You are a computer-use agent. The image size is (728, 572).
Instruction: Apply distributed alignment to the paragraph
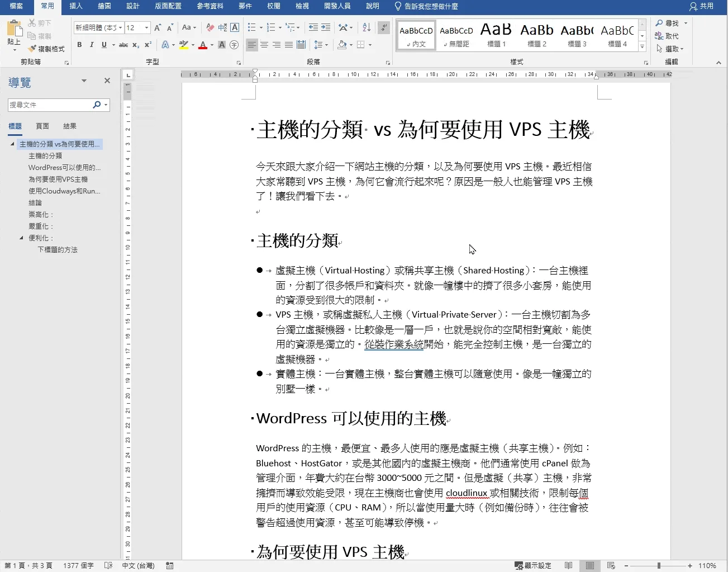[301, 45]
